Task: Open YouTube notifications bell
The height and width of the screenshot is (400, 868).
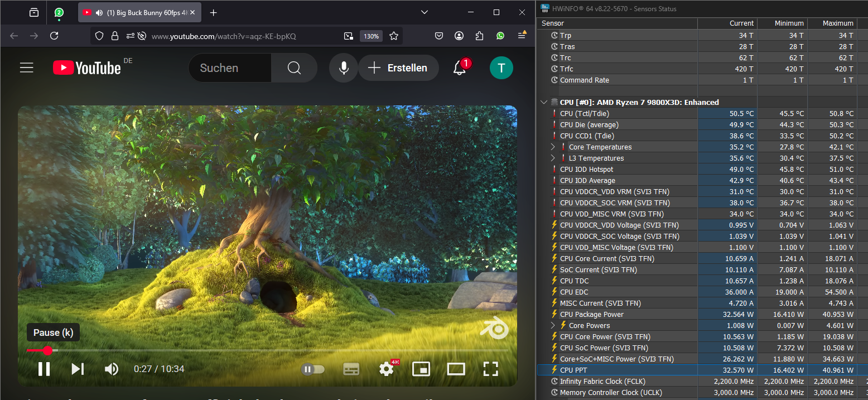Action: (460, 68)
